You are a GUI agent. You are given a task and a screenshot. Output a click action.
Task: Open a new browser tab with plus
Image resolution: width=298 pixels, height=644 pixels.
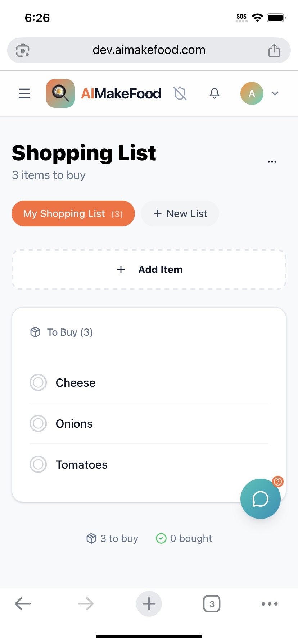(149, 604)
